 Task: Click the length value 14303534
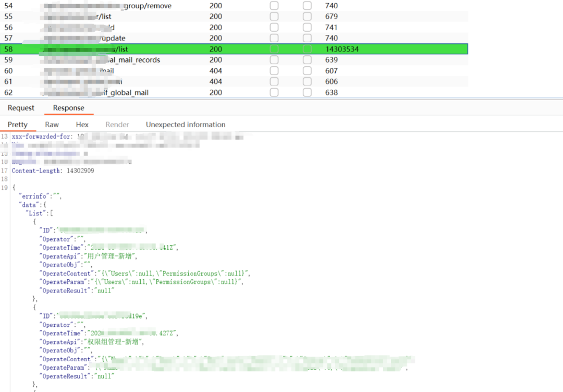click(342, 49)
